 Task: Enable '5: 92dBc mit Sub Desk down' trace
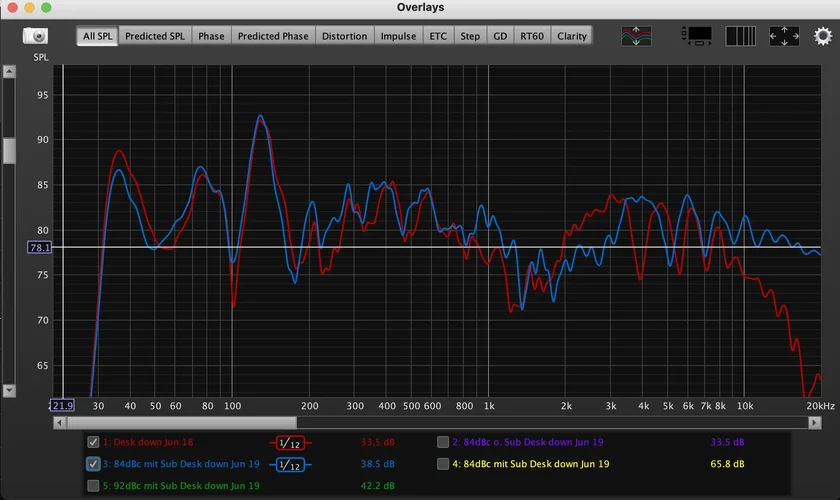coord(93,487)
